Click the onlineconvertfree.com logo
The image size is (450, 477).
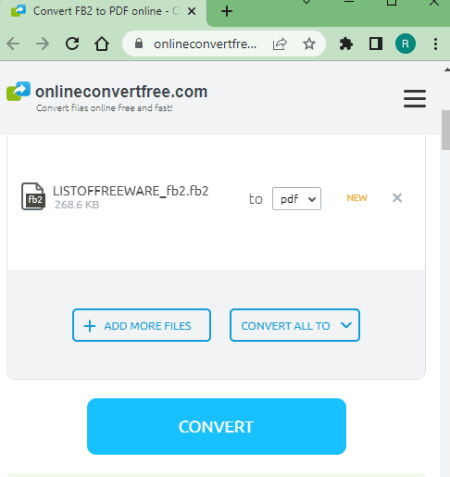[107, 96]
